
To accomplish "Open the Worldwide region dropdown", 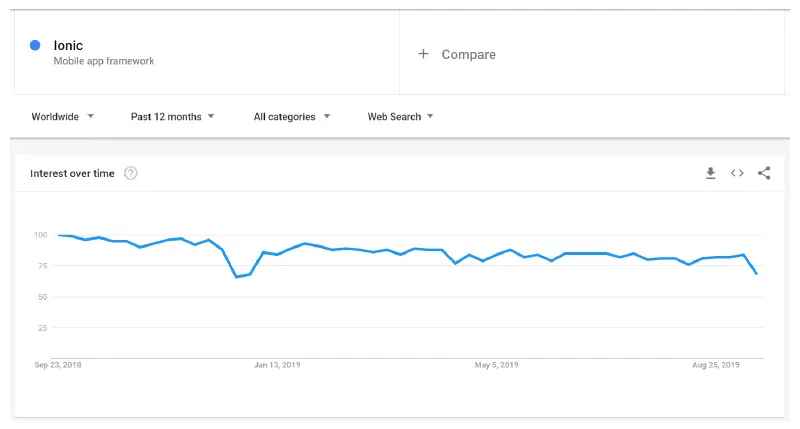I will (x=62, y=117).
